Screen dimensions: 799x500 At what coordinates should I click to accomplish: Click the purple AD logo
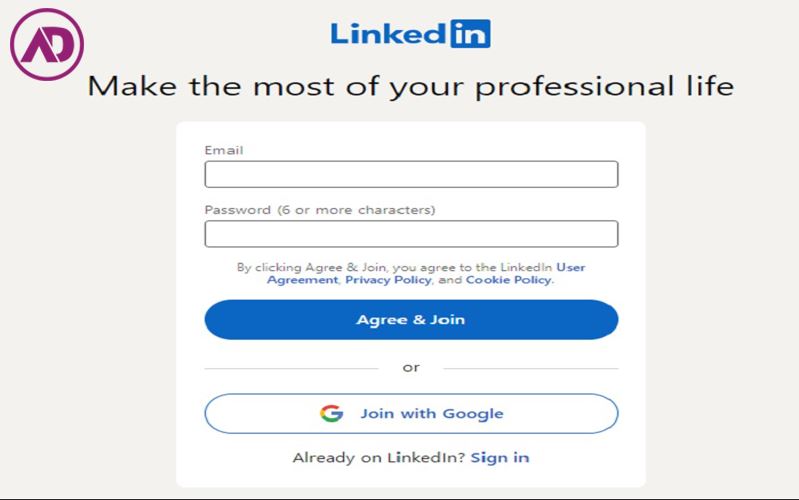click(46, 46)
